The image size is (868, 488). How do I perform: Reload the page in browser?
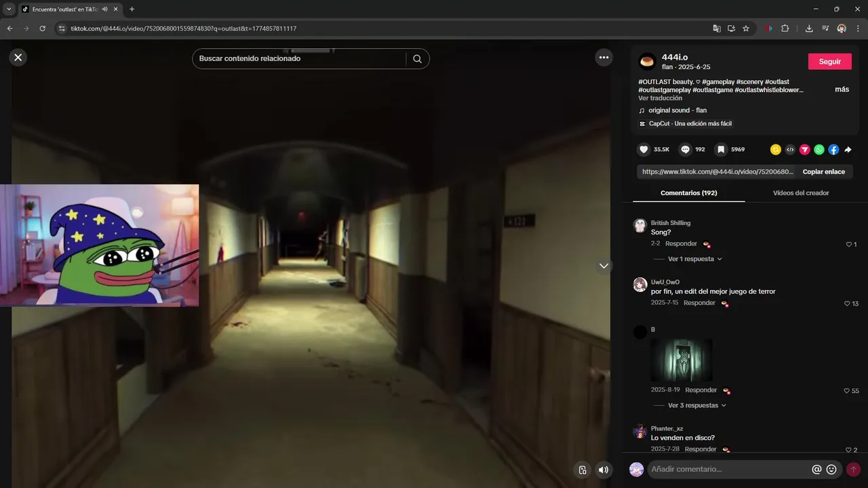coord(42,28)
